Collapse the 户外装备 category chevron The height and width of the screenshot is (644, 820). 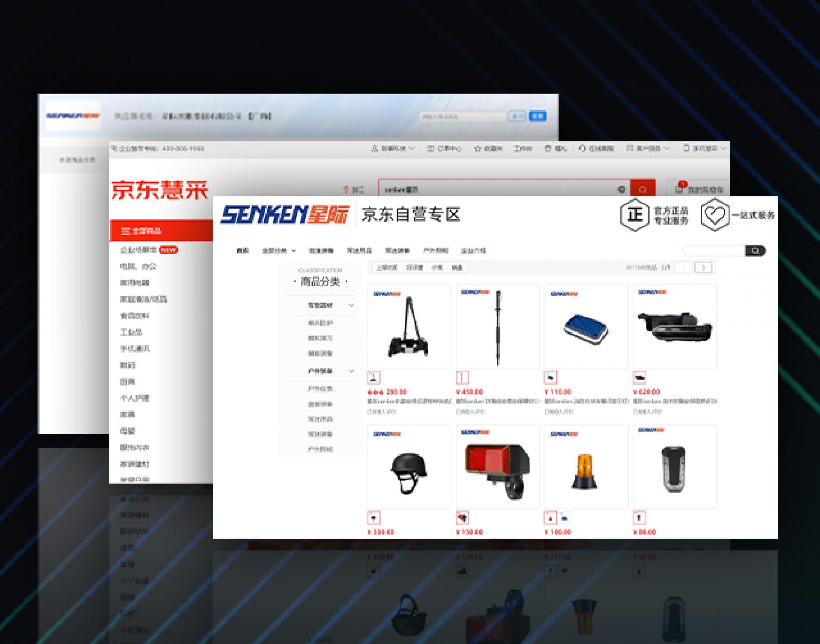tap(352, 371)
